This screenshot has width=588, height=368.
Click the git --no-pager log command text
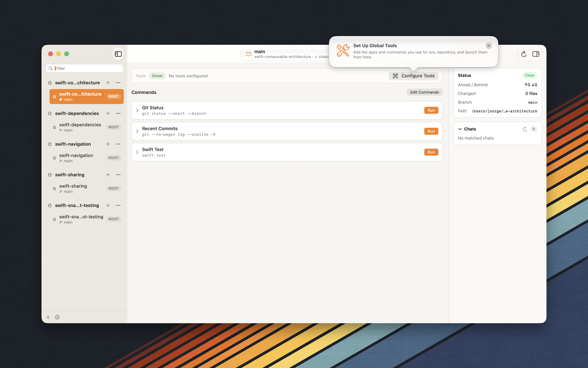(179, 134)
